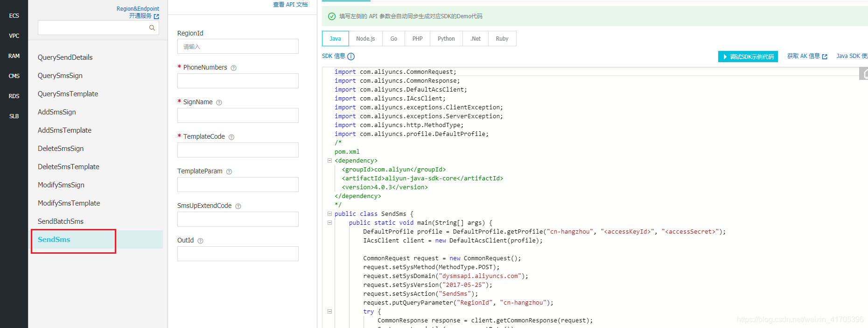This screenshot has height=328, width=868.
Task: Select CMS in the left sidebar
Action: [14, 76]
